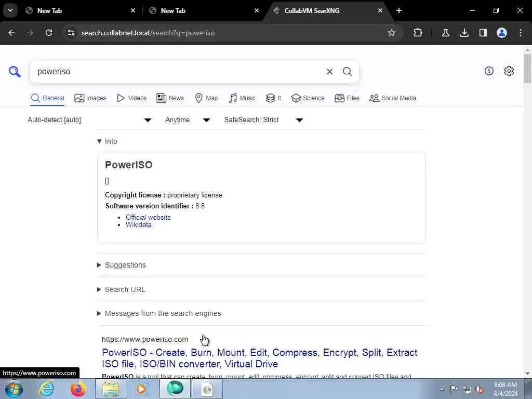
Task: Collapse the Info section
Action: click(107, 141)
